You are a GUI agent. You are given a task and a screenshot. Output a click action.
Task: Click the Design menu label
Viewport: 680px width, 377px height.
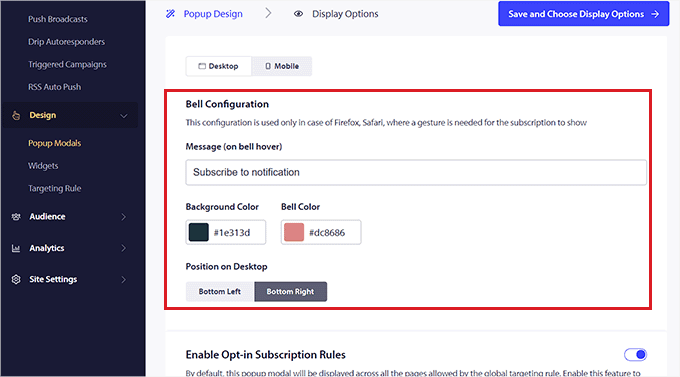42,115
